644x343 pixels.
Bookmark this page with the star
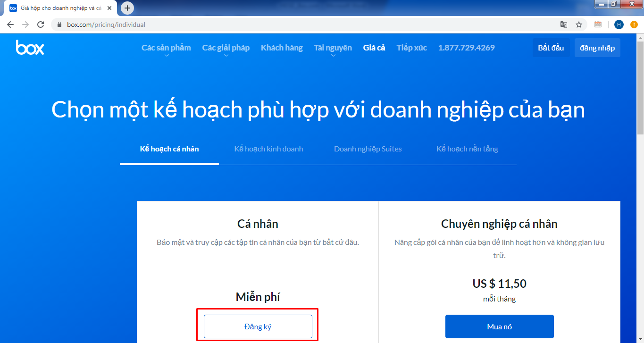pos(579,25)
